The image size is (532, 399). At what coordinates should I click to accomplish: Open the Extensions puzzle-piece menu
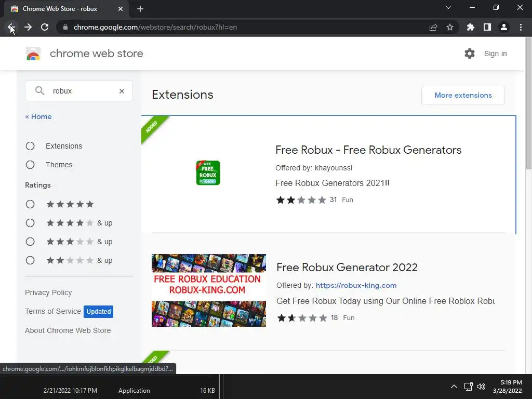click(471, 27)
